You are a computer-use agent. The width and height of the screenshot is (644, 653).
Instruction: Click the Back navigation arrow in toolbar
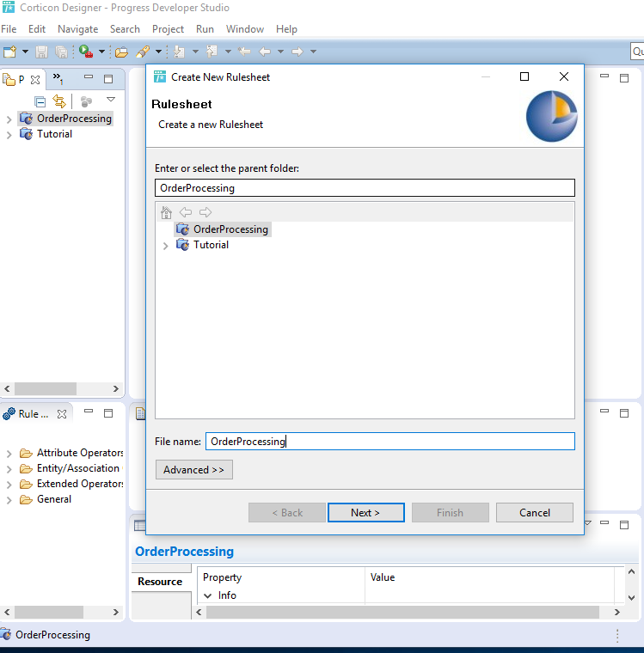pyautogui.click(x=265, y=52)
